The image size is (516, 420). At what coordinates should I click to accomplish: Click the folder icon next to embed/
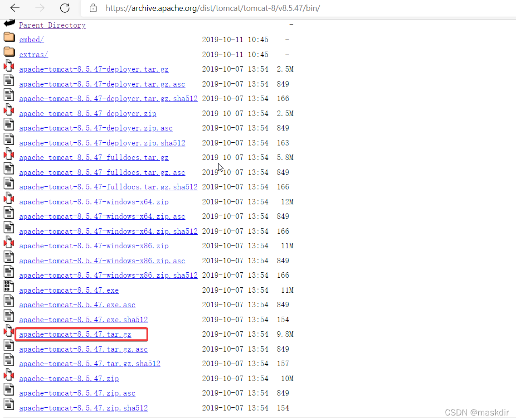pos(9,38)
